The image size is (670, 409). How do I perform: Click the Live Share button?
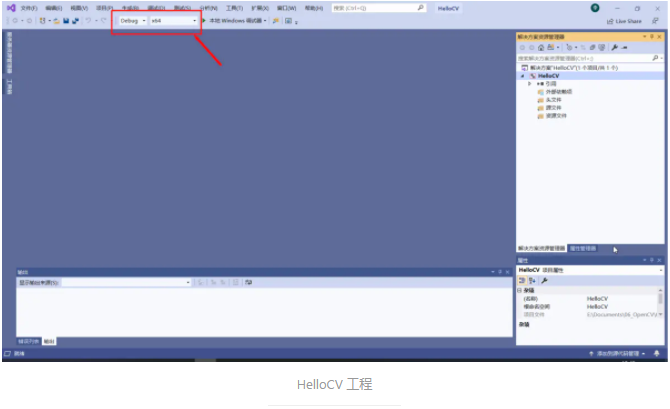pos(624,21)
